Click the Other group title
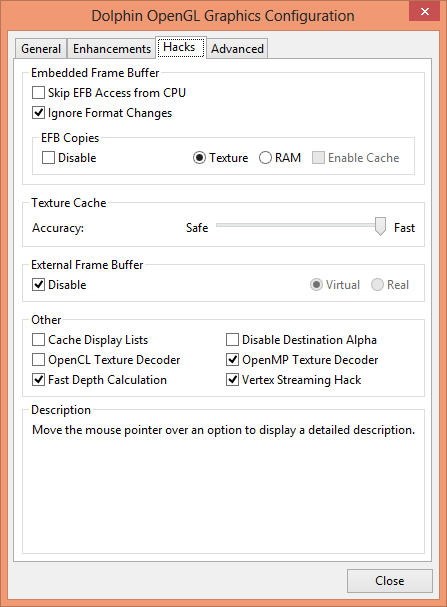 click(46, 320)
